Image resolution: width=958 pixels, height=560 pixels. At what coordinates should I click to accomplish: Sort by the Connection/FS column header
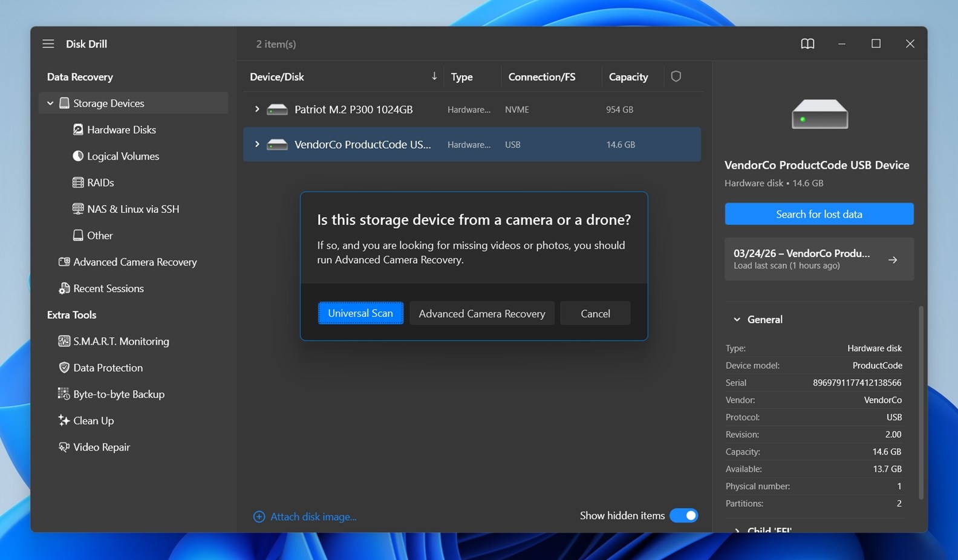coord(542,77)
